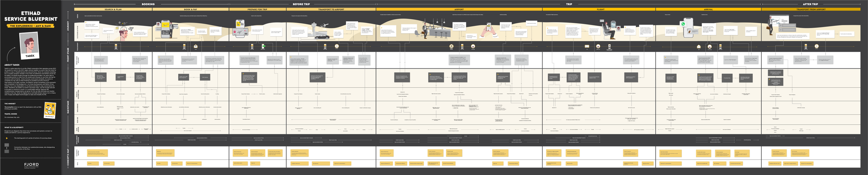Click the Etihad app phone icon under Book & Pay
The width and height of the screenshot is (868, 175).
[184, 46]
